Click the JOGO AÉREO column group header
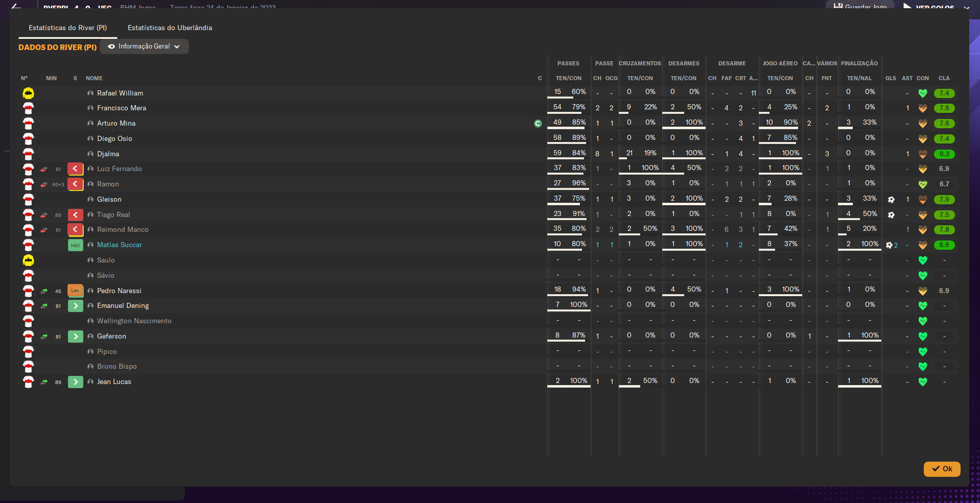 [780, 63]
